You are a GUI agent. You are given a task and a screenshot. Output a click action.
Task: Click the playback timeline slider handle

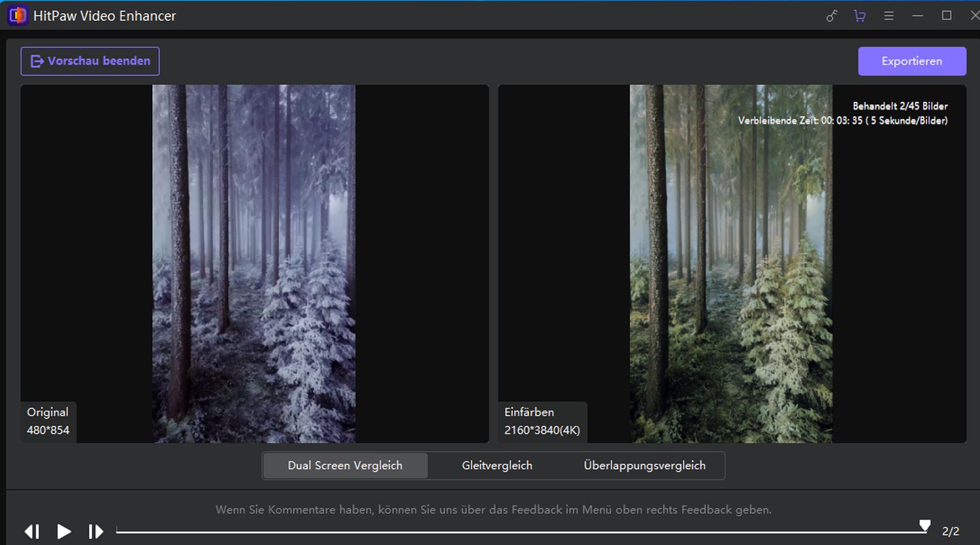[x=924, y=525]
